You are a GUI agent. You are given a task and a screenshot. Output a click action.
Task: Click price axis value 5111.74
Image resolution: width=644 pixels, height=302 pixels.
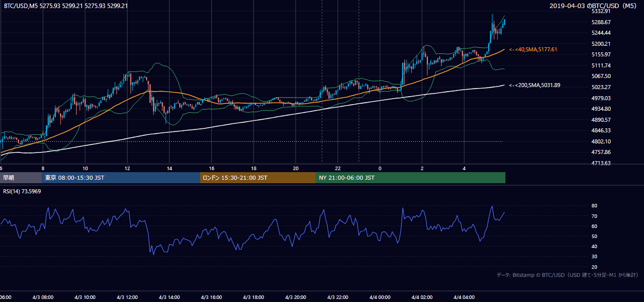click(601, 65)
